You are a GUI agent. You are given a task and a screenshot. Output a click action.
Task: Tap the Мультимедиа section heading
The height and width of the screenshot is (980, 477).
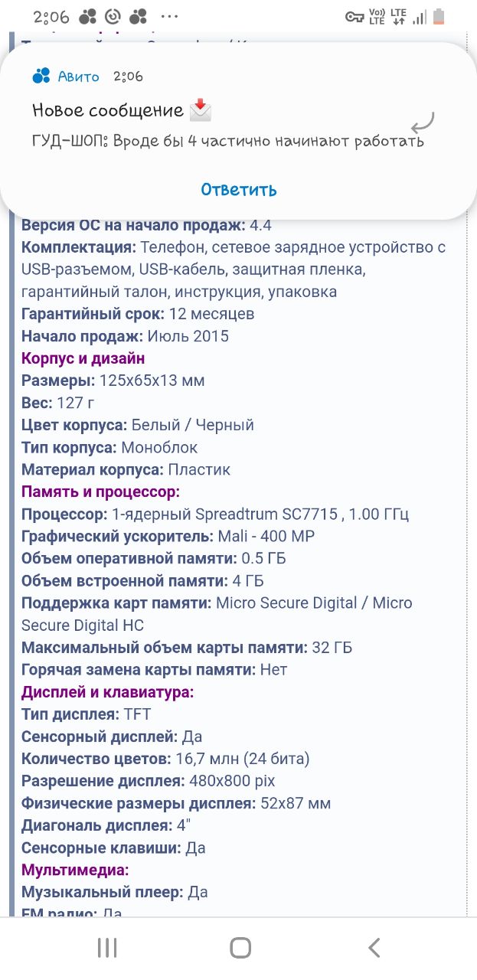(x=75, y=870)
